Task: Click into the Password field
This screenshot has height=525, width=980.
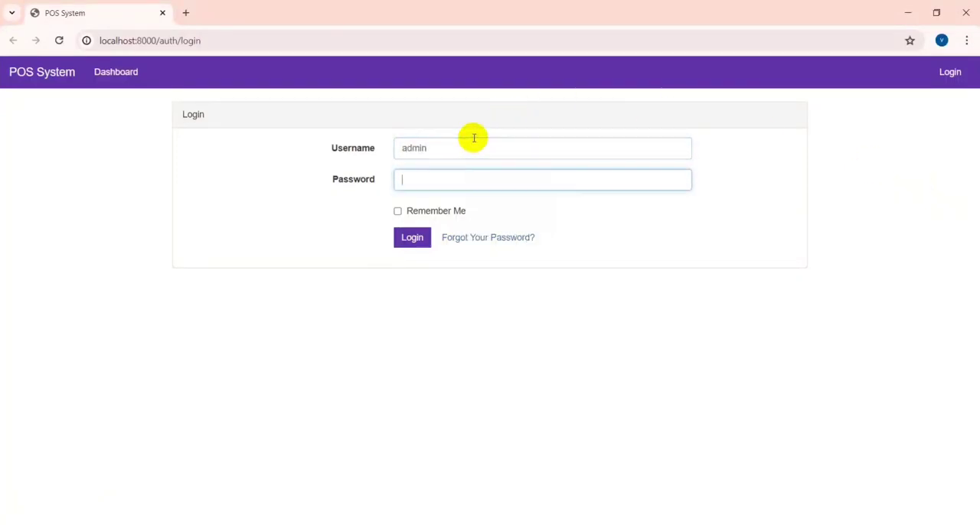Action: coord(542,180)
